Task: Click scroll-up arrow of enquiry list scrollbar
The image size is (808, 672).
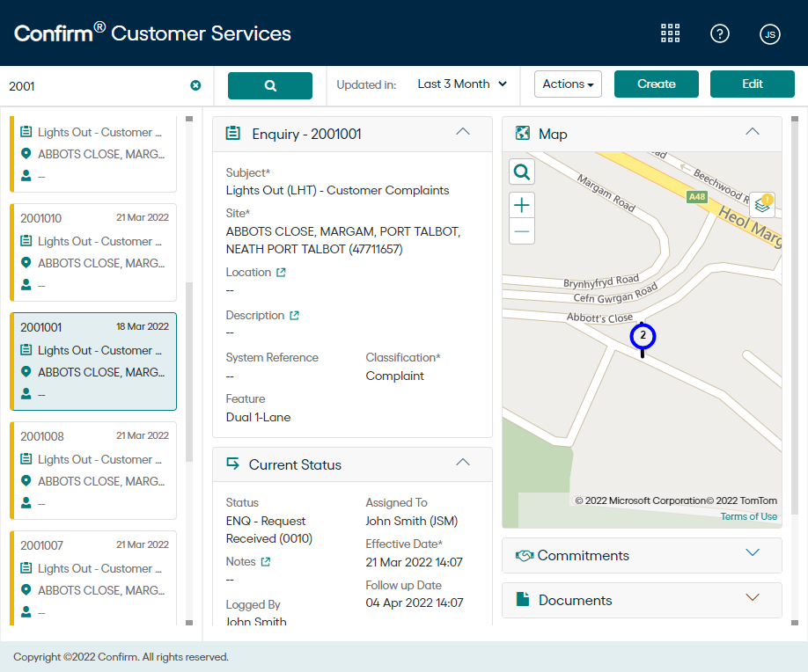Action: [189, 119]
